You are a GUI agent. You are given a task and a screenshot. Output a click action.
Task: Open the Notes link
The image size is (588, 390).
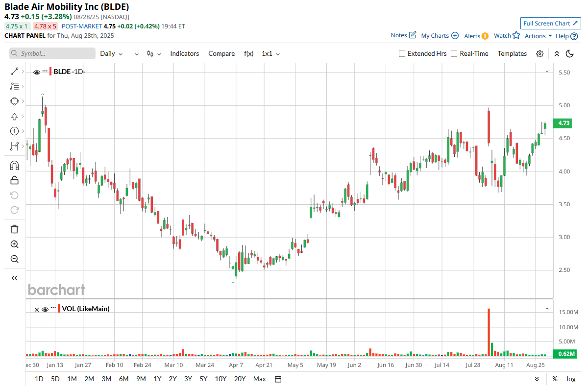coord(403,35)
